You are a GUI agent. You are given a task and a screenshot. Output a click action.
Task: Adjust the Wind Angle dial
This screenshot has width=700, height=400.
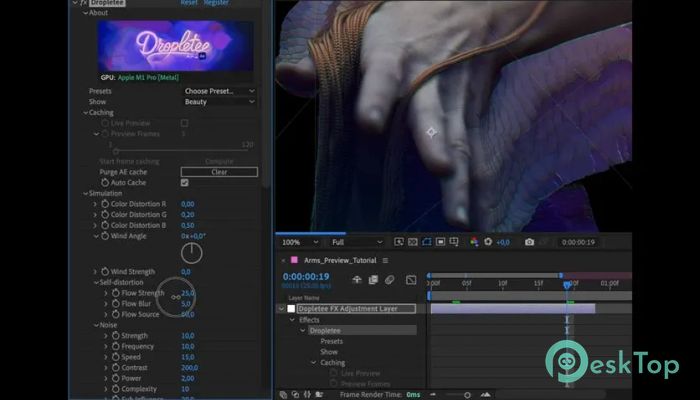pyautogui.click(x=192, y=253)
